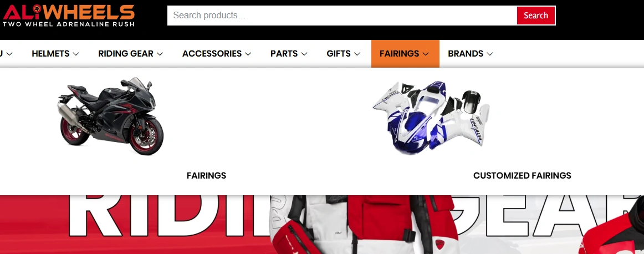Expand the Gifts dropdown chevron
The width and height of the screenshot is (644, 254).
click(x=357, y=54)
